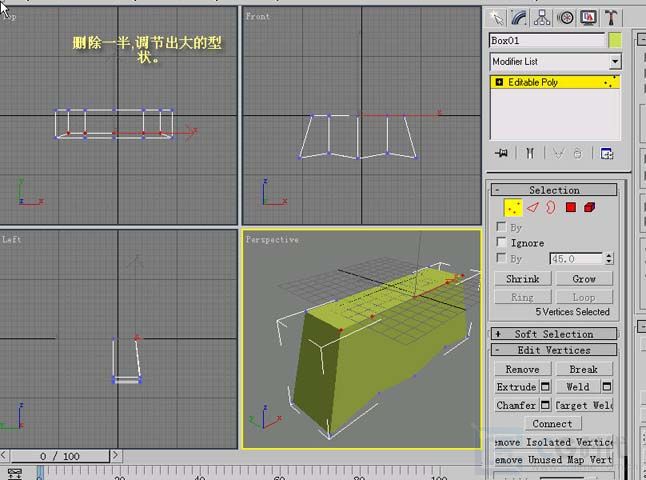Click the Front viewport label
646x480 pixels.
point(257,16)
